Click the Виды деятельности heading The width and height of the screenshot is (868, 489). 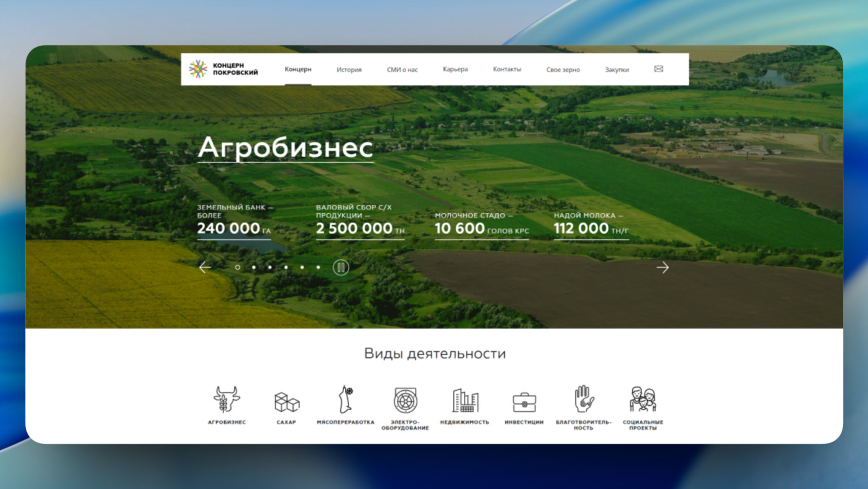pyautogui.click(x=435, y=353)
